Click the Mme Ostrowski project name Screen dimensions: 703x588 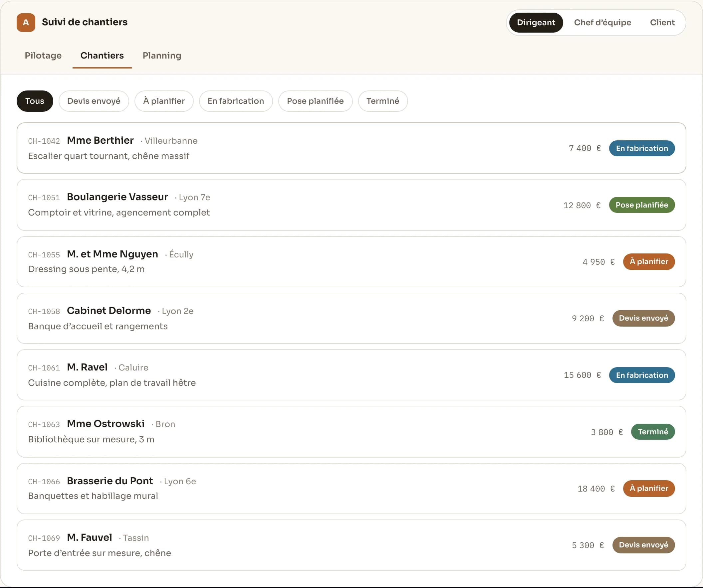pyautogui.click(x=106, y=424)
